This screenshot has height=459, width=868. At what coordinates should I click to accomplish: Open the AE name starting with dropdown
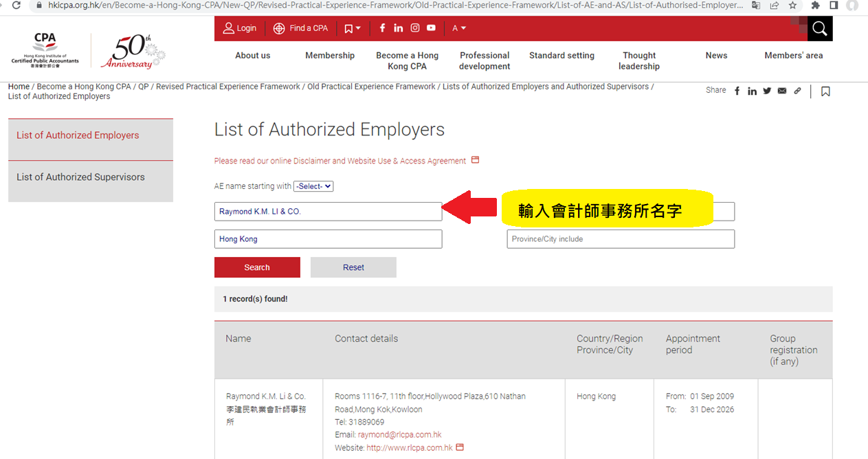coord(313,186)
